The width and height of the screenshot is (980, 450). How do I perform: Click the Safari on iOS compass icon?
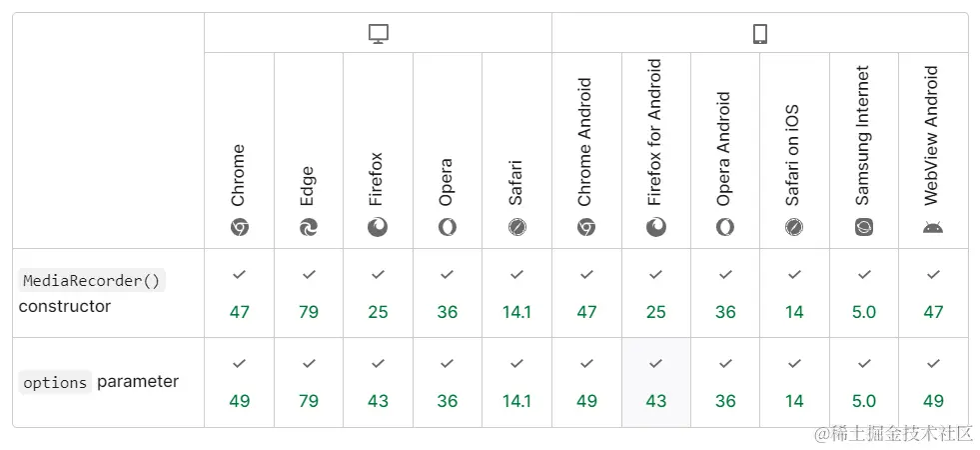click(794, 227)
